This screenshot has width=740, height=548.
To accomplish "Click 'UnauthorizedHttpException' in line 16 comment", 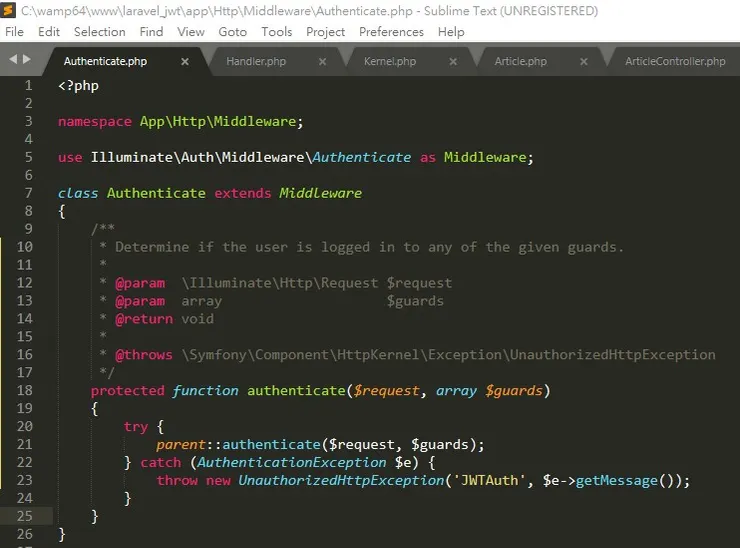I will coord(613,355).
